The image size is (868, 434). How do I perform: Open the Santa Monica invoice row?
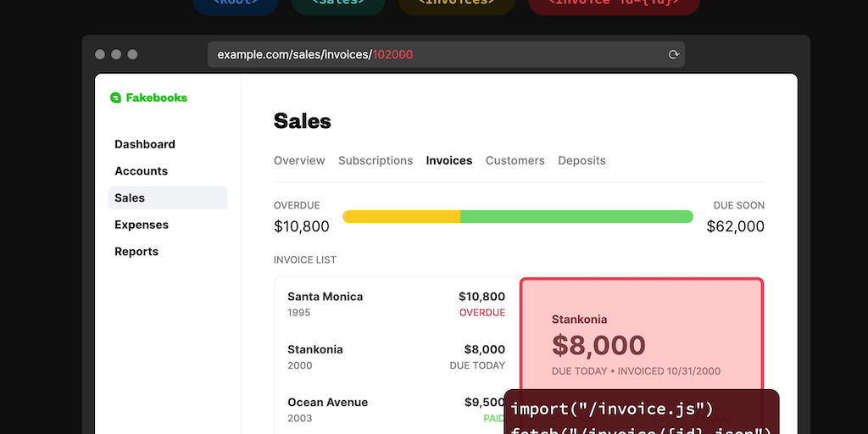pyautogui.click(x=396, y=304)
